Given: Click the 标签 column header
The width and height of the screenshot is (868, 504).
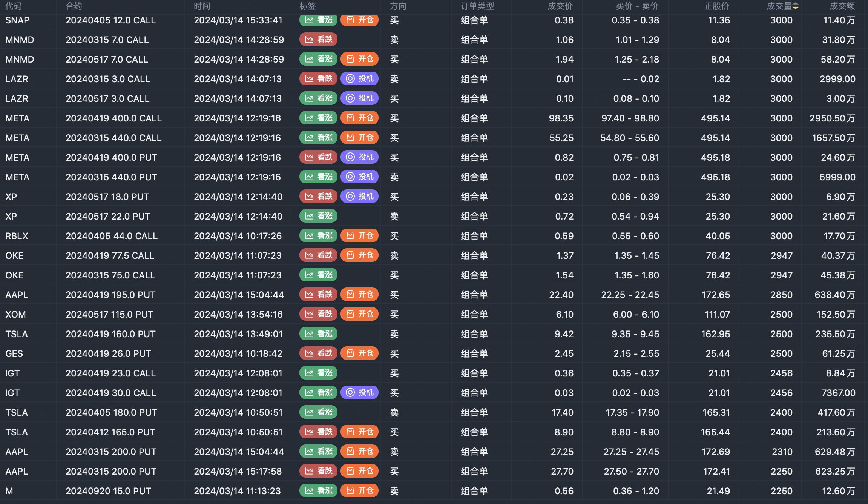Looking at the screenshot, I should point(307,6).
